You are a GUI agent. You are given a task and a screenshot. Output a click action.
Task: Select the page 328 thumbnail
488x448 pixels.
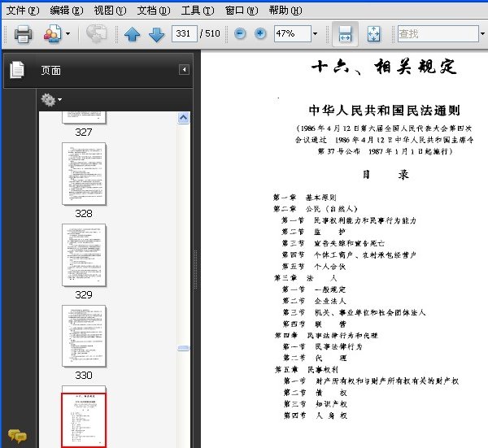pyautogui.click(x=84, y=174)
